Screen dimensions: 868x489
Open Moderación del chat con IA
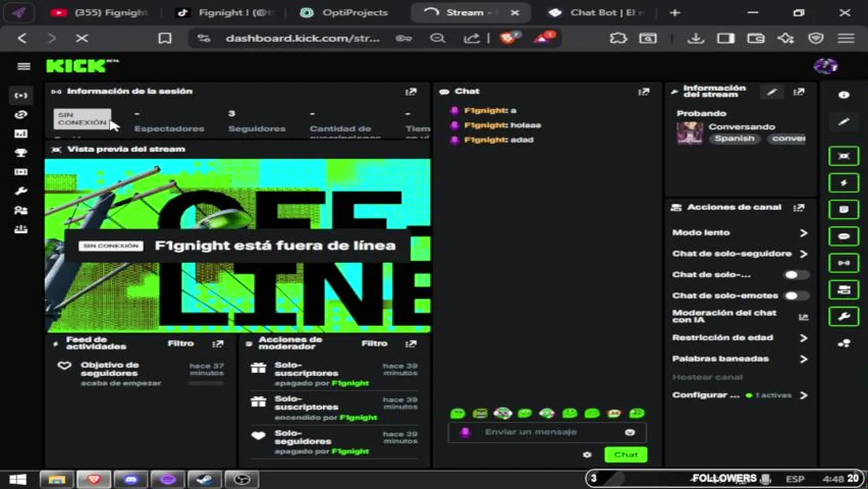click(740, 316)
